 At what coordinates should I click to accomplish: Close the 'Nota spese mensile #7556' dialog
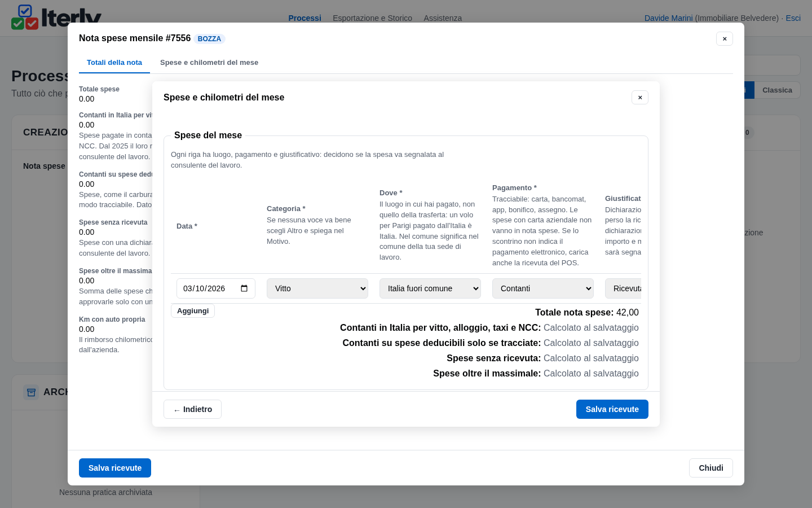(725, 39)
